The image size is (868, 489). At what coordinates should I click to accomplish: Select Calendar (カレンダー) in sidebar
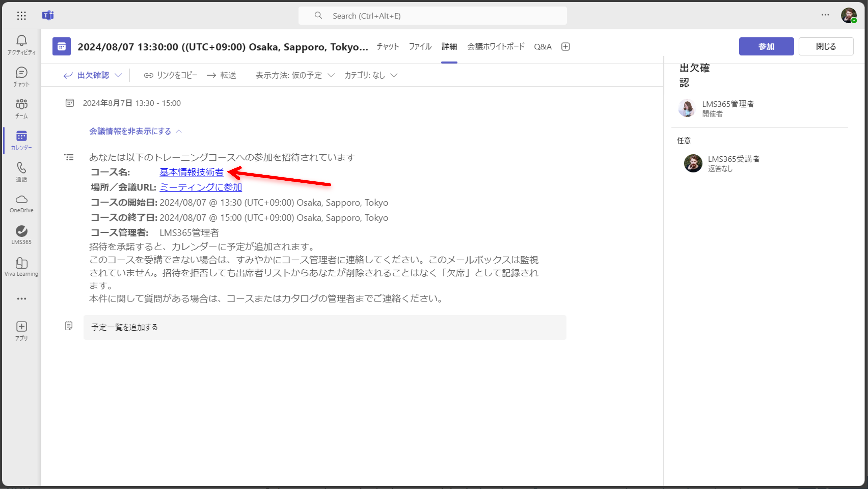[22, 140]
